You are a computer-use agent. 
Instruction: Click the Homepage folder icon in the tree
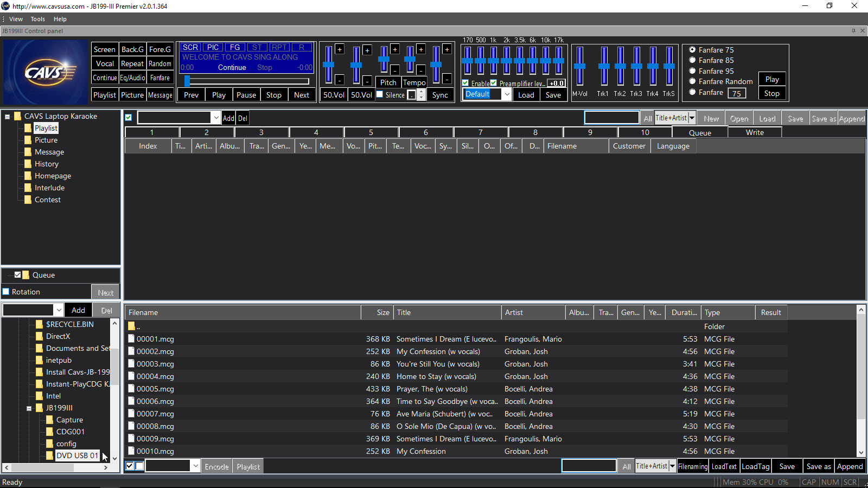click(28, 176)
